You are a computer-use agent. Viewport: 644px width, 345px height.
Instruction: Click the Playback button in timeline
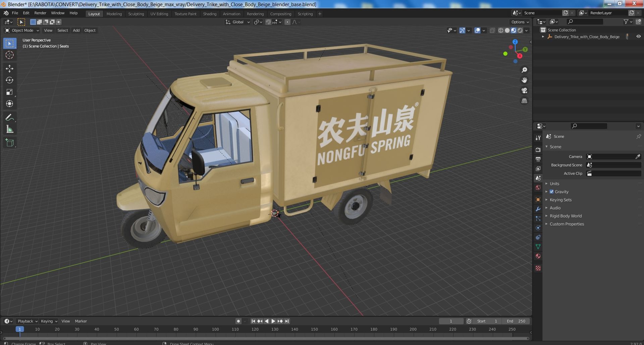coord(27,321)
